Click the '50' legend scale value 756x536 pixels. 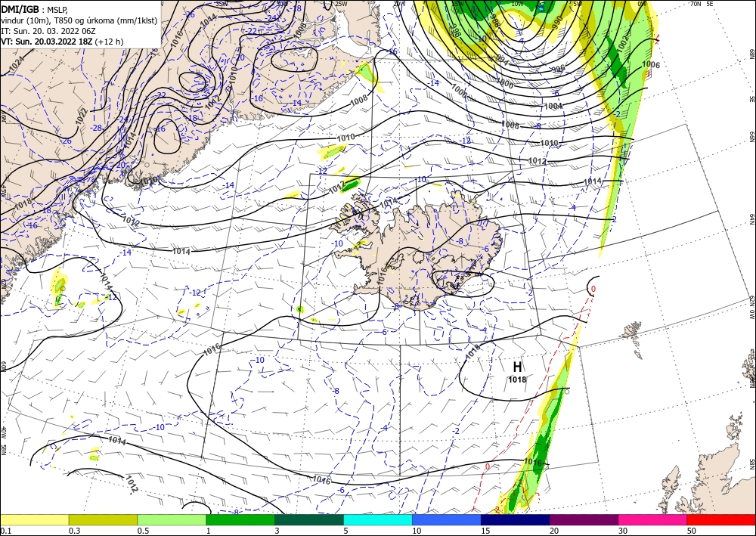tap(692, 531)
